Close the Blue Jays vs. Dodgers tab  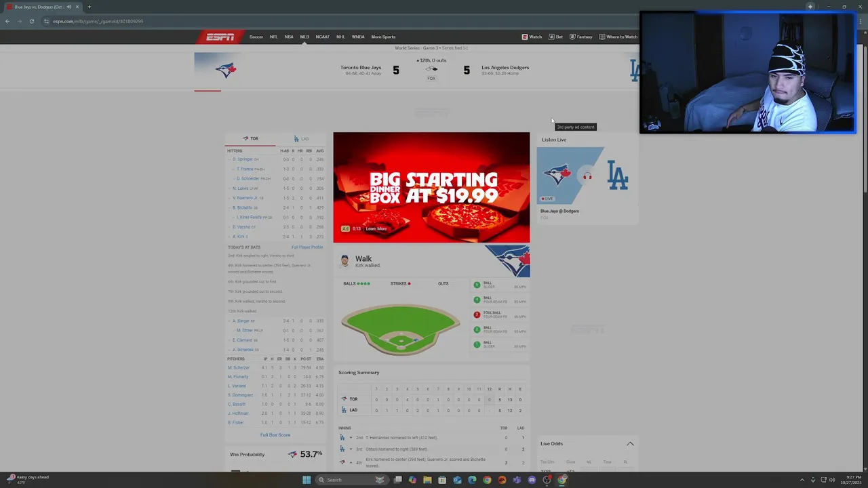coord(77,7)
